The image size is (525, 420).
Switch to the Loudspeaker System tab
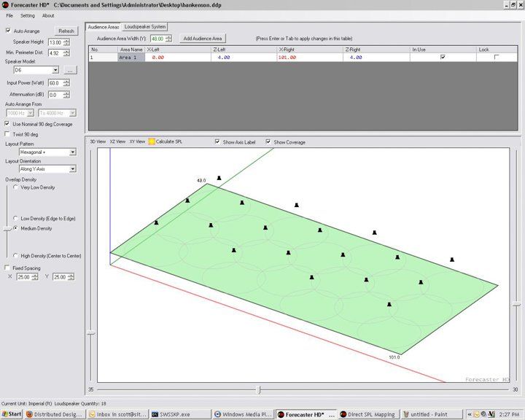coord(145,26)
